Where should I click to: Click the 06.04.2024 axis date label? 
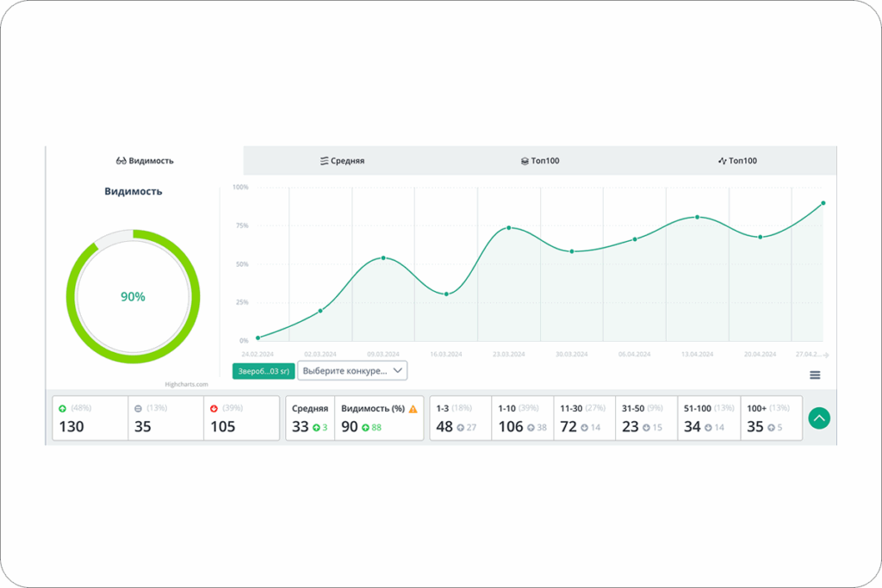tap(635, 354)
